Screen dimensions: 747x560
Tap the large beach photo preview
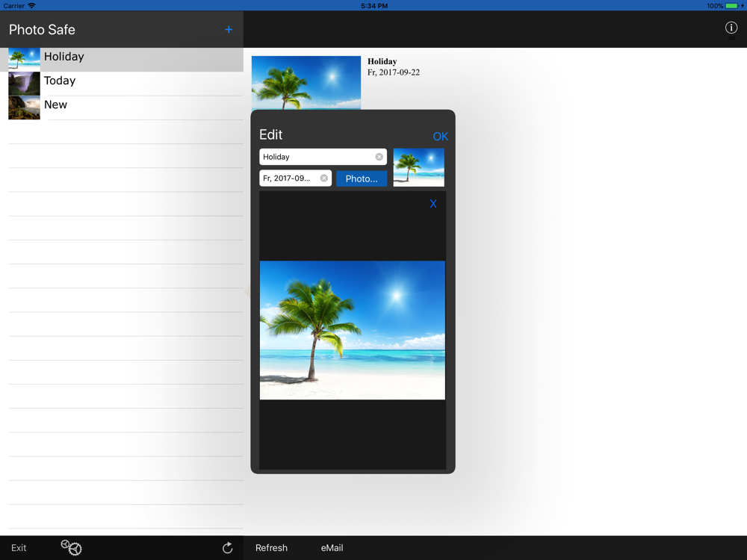tap(353, 330)
